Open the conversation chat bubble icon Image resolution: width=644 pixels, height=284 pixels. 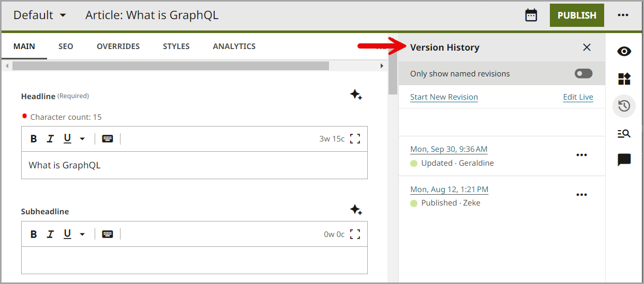coord(624,160)
